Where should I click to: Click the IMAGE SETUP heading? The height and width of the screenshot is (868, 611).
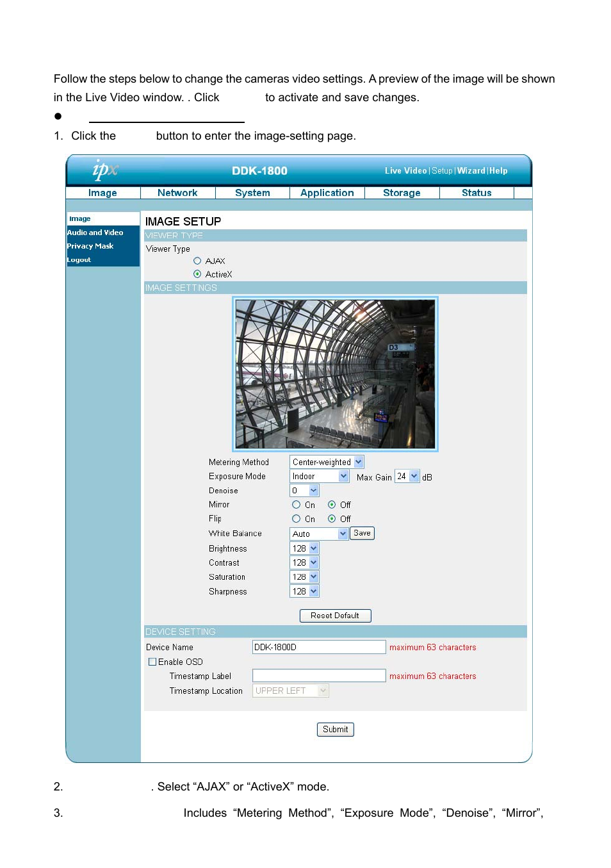click(x=183, y=222)
